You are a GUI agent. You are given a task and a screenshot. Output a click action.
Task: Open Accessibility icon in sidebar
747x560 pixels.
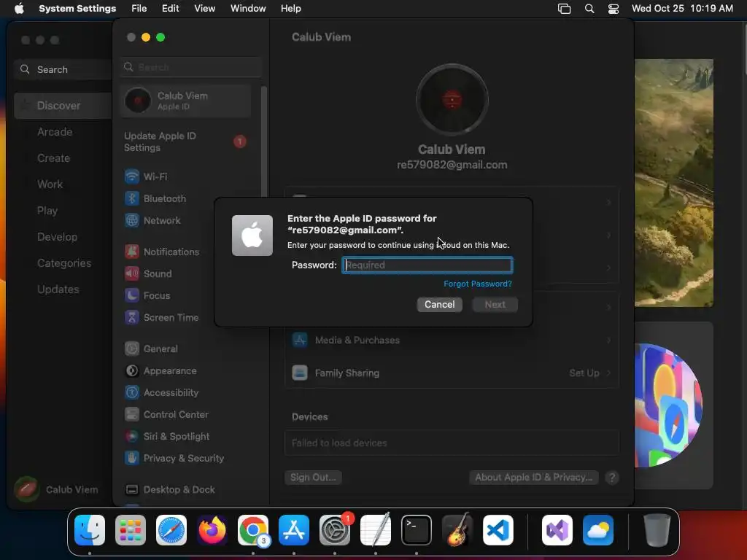coord(132,393)
